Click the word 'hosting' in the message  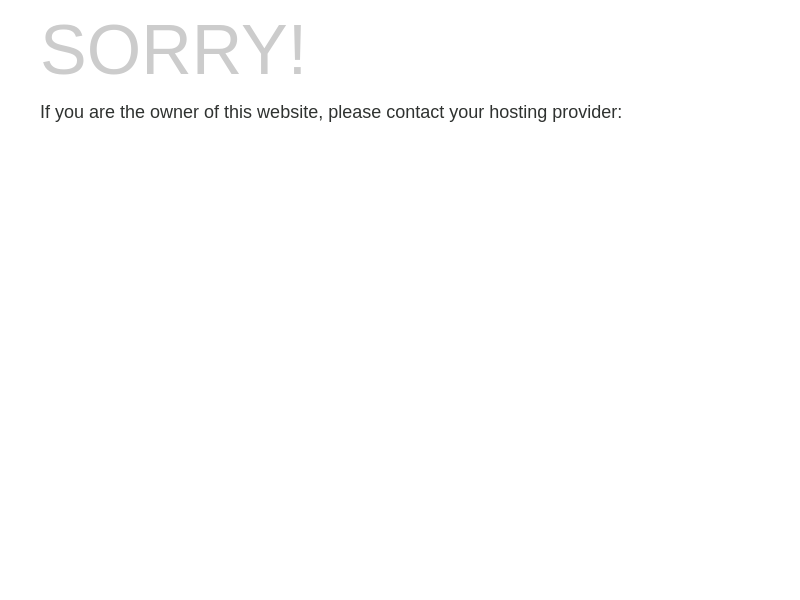click(518, 113)
